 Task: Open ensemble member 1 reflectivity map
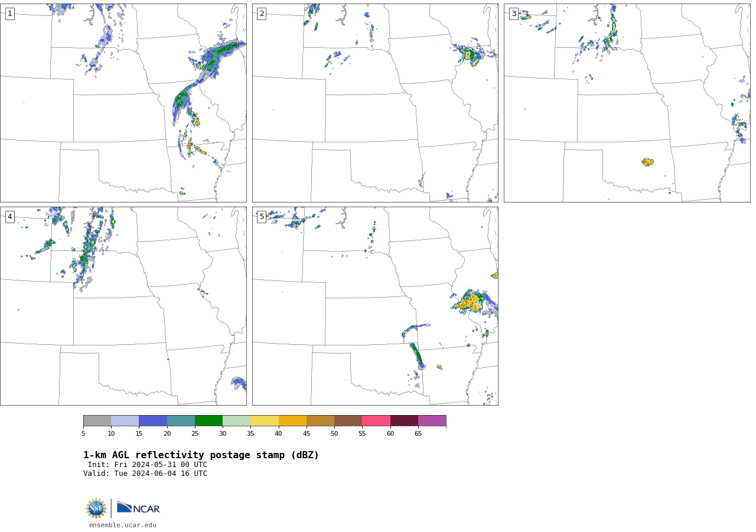[x=123, y=103]
